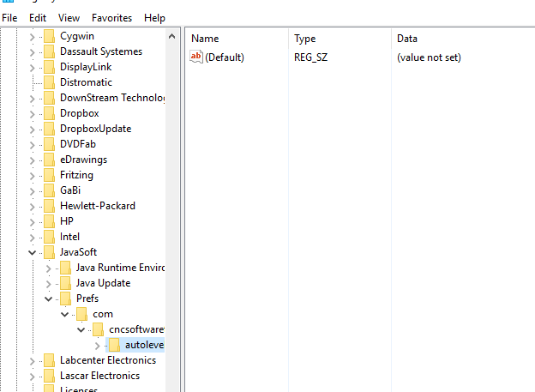Collapse the Prefs key
535x392 pixels.
click(49, 299)
